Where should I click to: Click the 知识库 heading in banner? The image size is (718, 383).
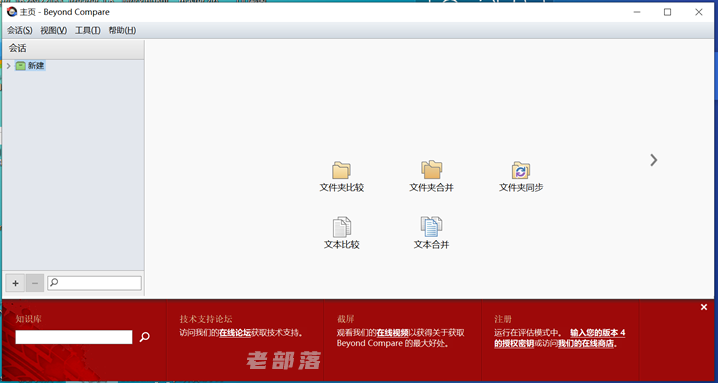[x=28, y=319]
